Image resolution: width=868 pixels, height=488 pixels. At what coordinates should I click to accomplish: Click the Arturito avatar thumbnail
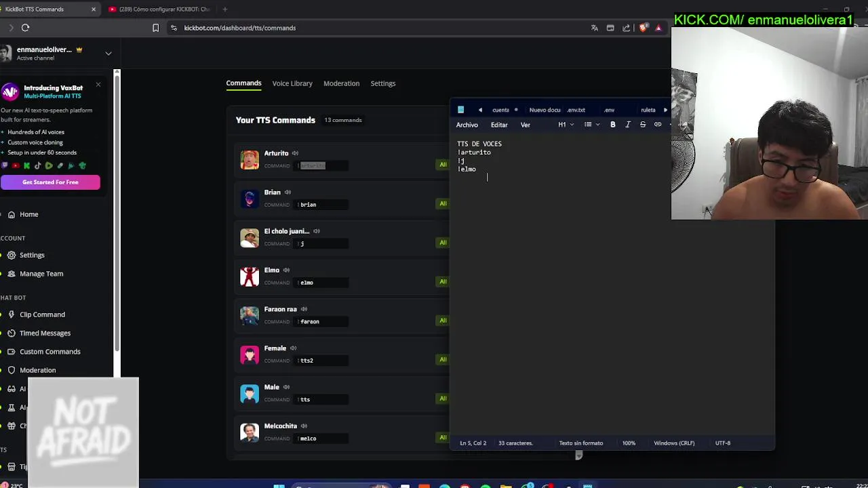click(250, 159)
